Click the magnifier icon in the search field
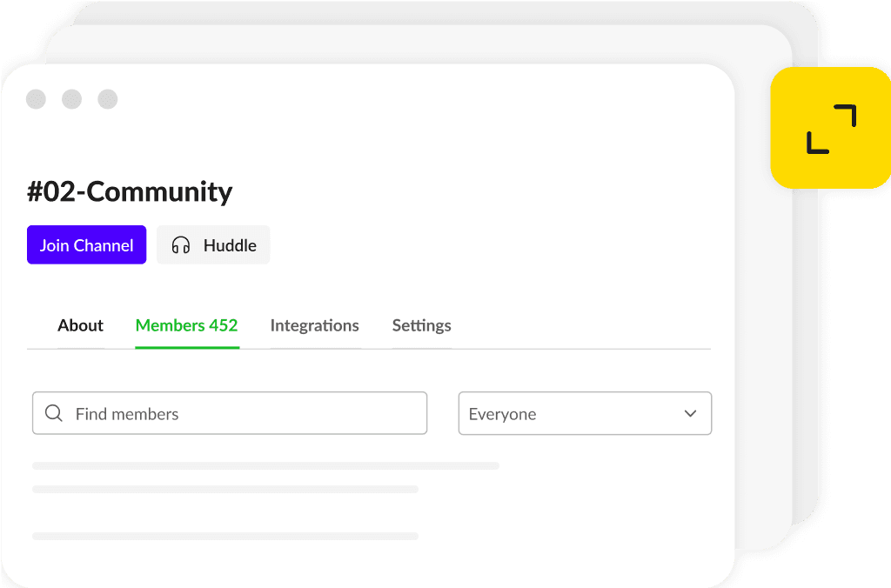This screenshot has height=588, width=891. [54, 413]
